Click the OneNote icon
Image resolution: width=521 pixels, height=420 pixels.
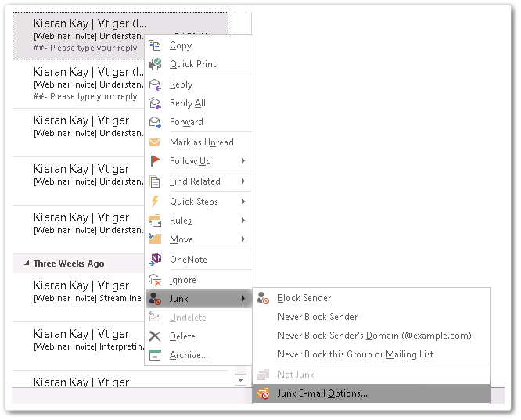tap(155, 260)
